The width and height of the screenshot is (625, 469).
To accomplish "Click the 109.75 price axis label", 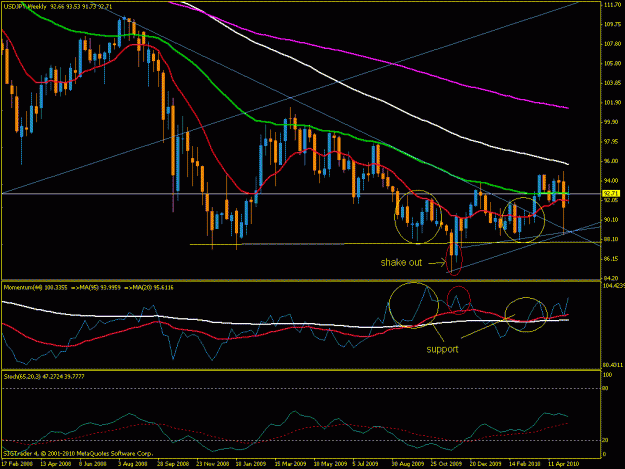I will [x=612, y=24].
